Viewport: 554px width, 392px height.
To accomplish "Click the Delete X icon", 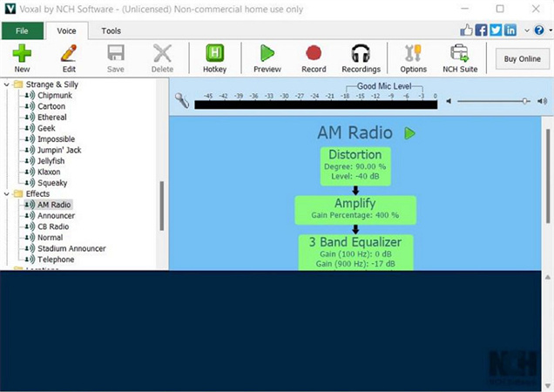I will [162, 58].
